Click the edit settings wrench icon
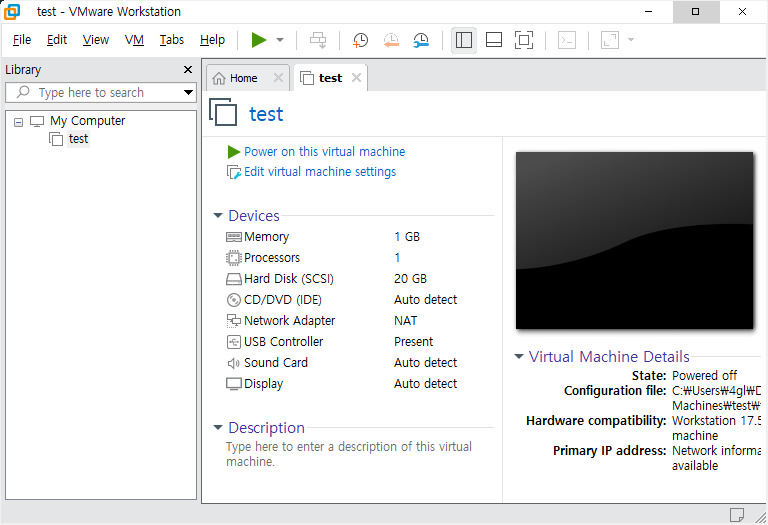 pos(234,172)
